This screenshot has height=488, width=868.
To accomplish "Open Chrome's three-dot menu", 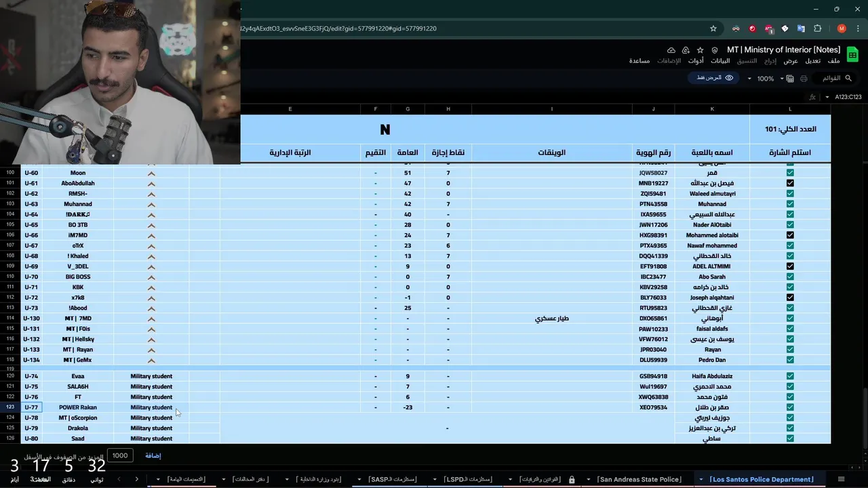I will tap(857, 28).
